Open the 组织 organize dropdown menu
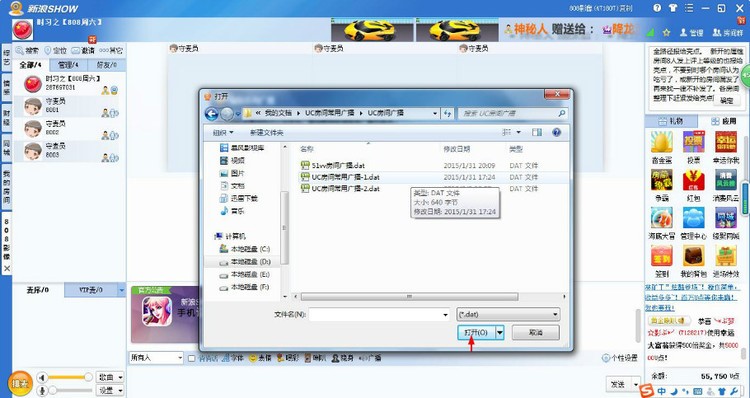 [223, 133]
